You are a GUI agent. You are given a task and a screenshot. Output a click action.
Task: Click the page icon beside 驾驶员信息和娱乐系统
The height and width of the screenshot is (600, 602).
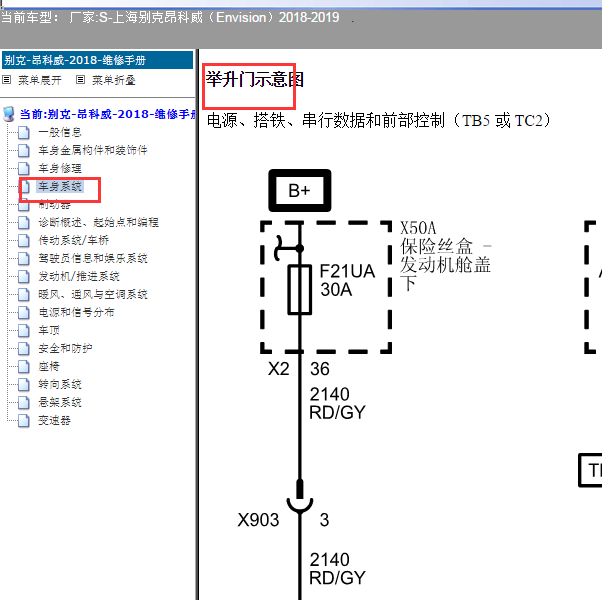pos(24,258)
